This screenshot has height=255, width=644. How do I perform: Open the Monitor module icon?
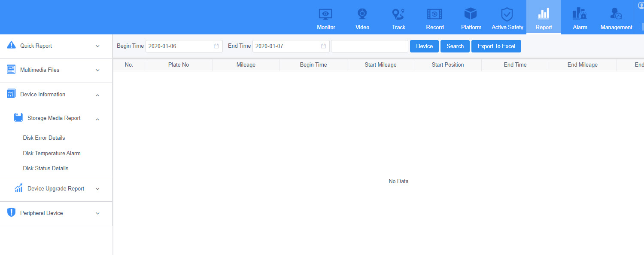326,14
